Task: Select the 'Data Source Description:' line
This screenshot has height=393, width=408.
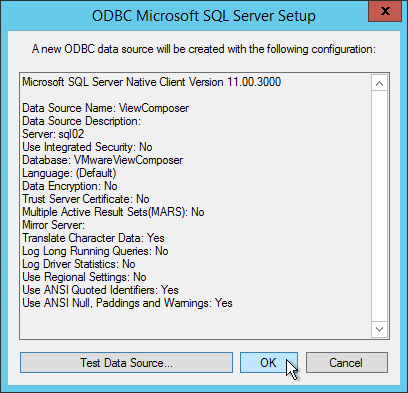Action: pos(82,121)
